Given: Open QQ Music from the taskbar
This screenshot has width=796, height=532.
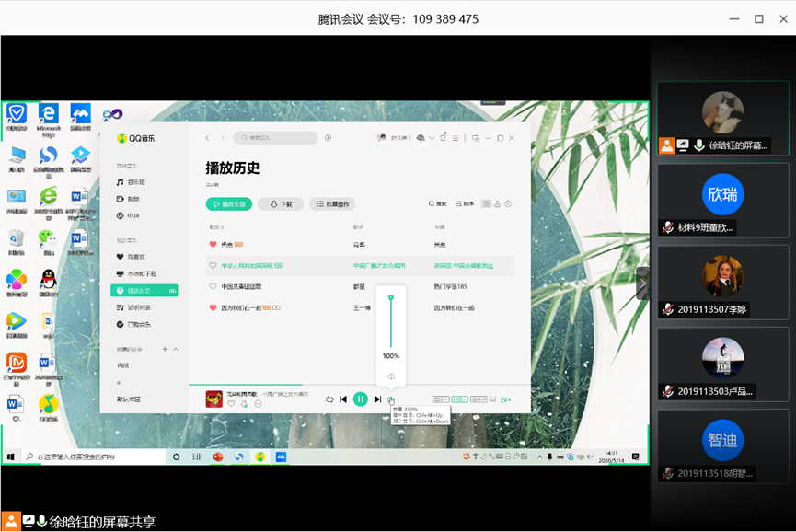Looking at the screenshot, I should tap(260, 457).
